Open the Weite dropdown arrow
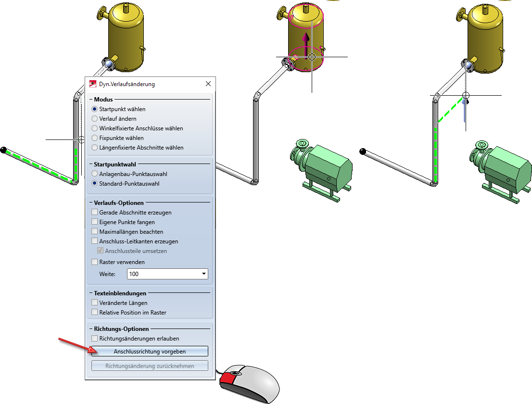Image resolution: width=532 pixels, height=404 pixels. [203, 274]
